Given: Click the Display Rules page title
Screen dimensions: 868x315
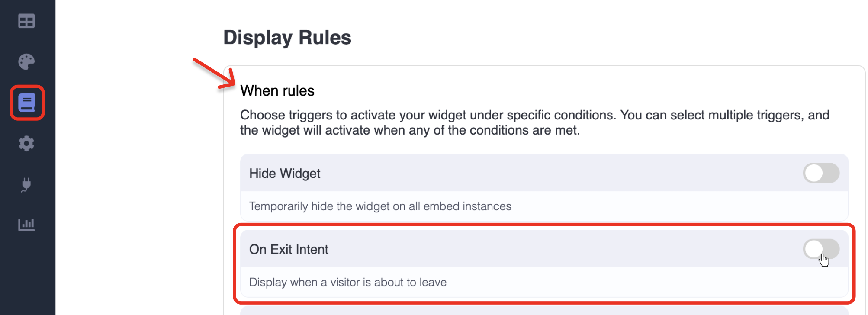Looking at the screenshot, I should (287, 38).
